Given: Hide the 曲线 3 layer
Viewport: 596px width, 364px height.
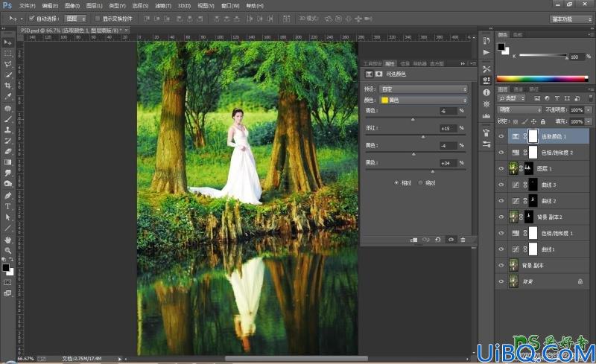Looking at the screenshot, I should click(x=501, y=185).
